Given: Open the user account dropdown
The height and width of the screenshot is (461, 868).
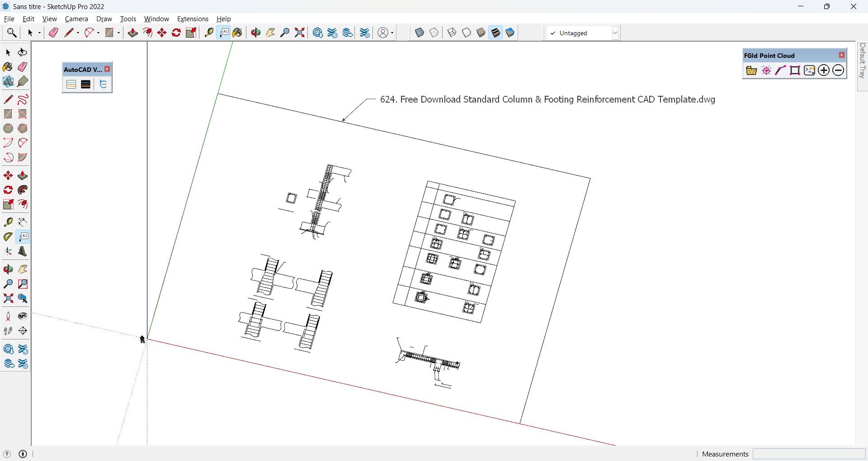Looking at the screenshot, I should pos(385,33).
